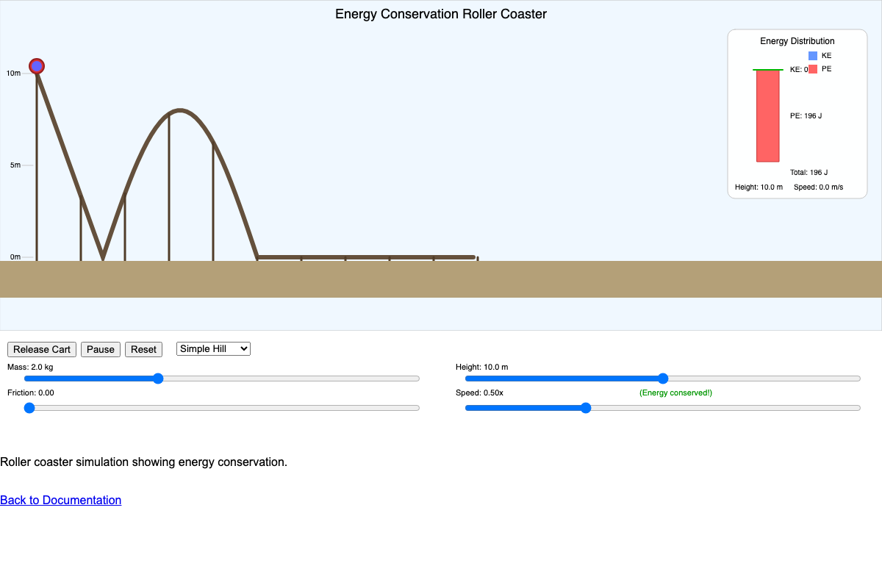Select the roller coaster cart
The height and width of the screenshot is (588, 882).
[x=37, y=65]
